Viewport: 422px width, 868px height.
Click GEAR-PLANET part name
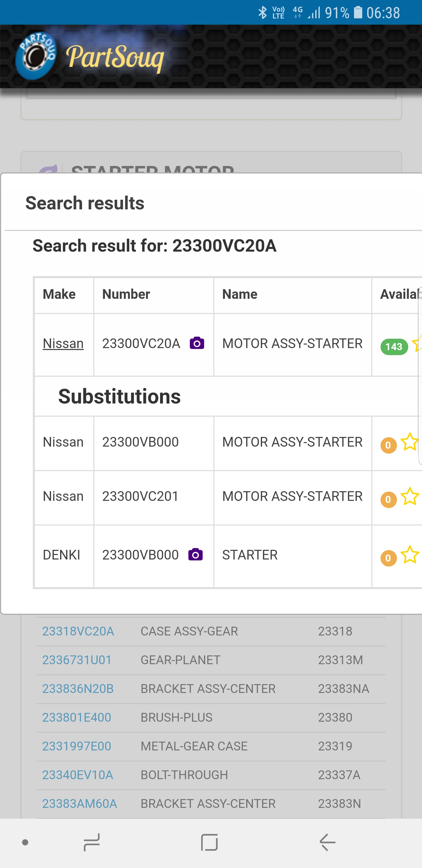click(181, 660)
